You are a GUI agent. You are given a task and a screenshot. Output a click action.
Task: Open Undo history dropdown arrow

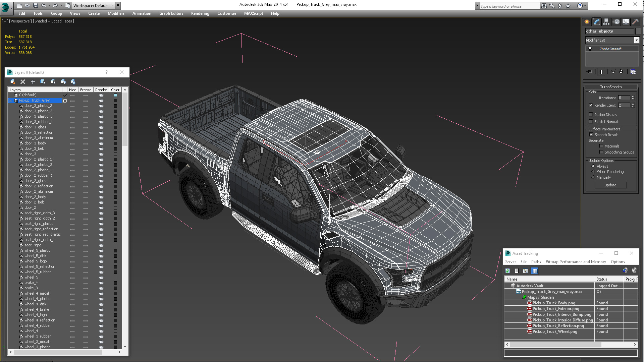(x=49, y=5)
